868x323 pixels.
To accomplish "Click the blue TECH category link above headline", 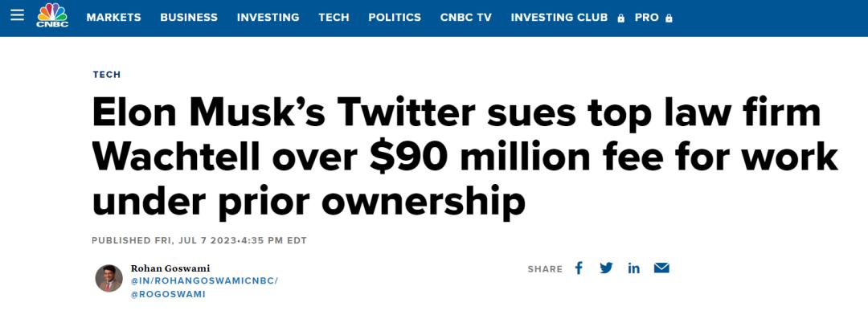I will (x=107, y=75).
